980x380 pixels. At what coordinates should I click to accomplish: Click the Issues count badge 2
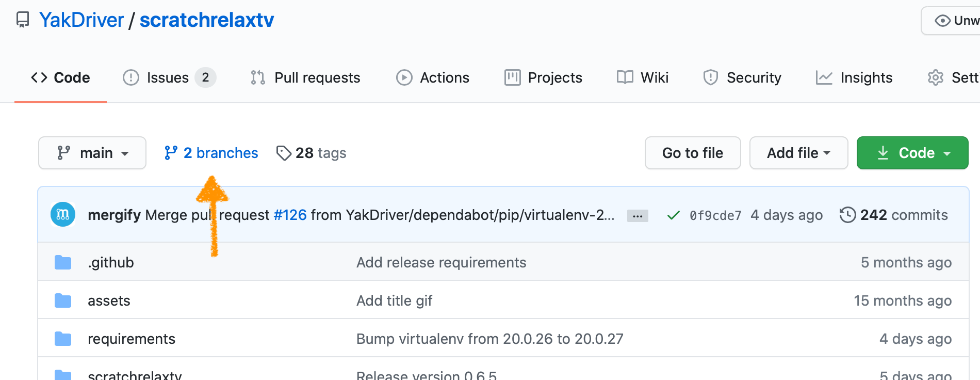205,77
